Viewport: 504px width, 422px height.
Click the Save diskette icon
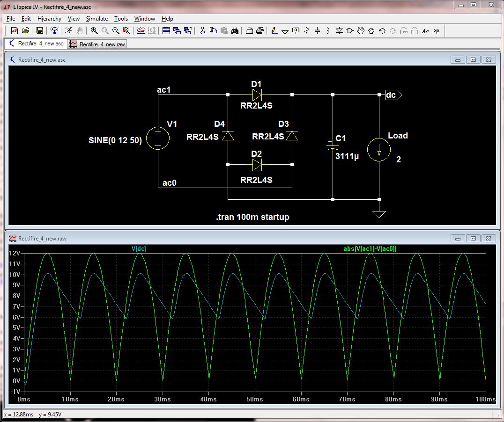pos(40,31)
